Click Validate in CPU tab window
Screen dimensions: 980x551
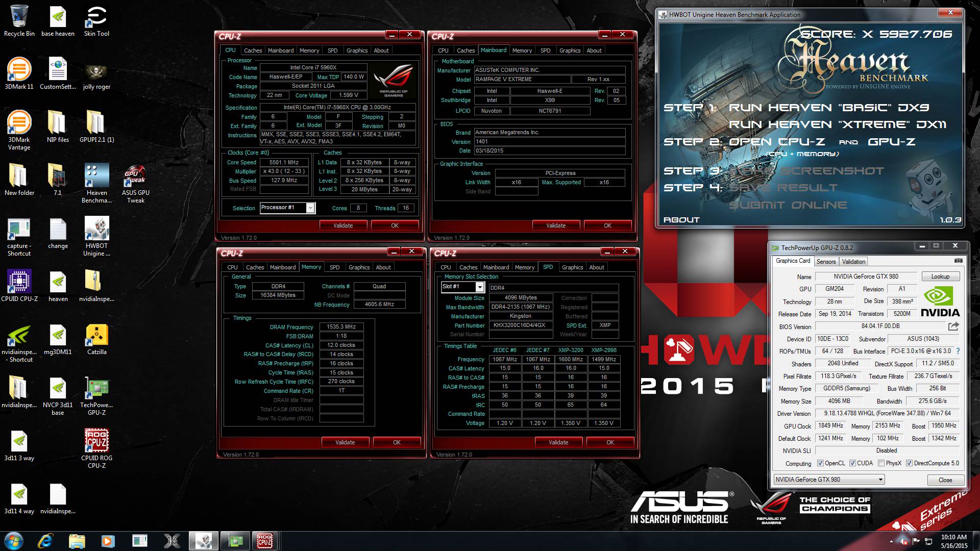343,226
